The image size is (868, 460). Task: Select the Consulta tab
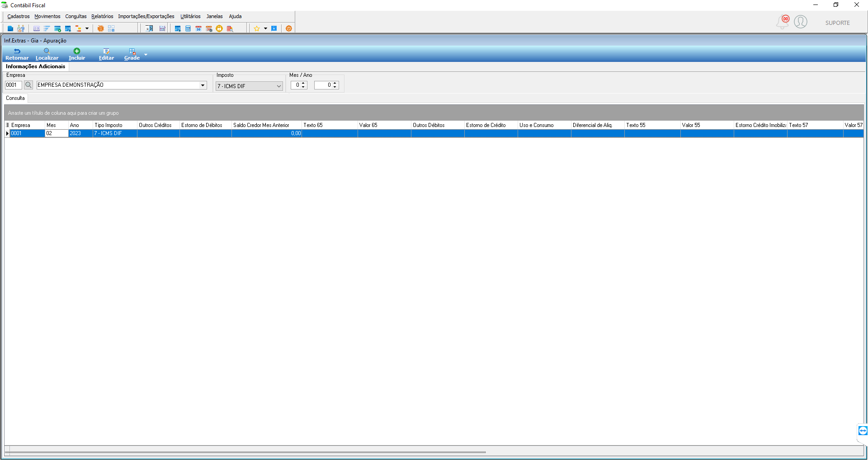tap(15, 98)
